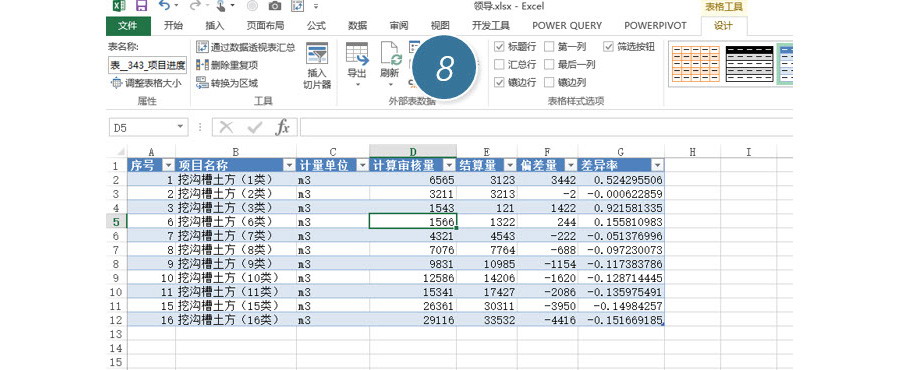This screenshot has width=900, height=370.
Task: Switch to the 数据 ribbon tab
Action: click(358, 26)
